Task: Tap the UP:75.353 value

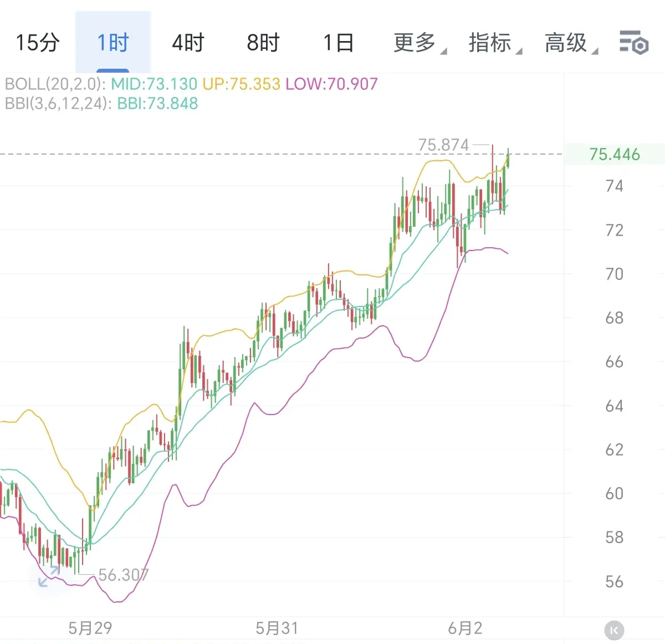Action: click(x=241, y=84)
